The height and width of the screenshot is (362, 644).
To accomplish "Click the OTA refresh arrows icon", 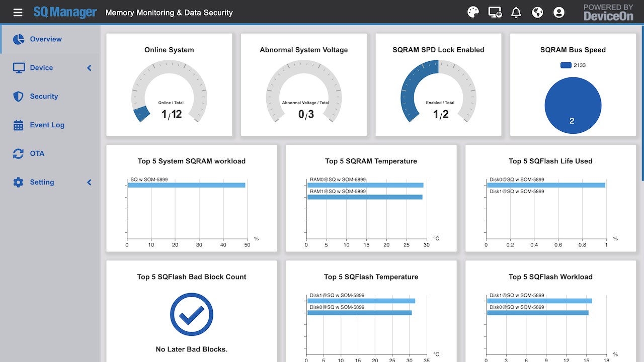I will click(x=19, y=154).
